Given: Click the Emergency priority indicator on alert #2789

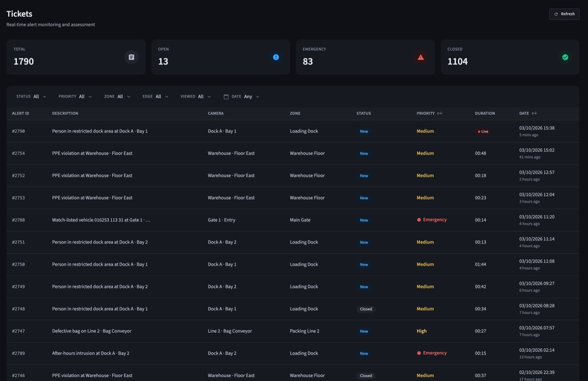Looking at the screenshot, I should tap(432, 353).
